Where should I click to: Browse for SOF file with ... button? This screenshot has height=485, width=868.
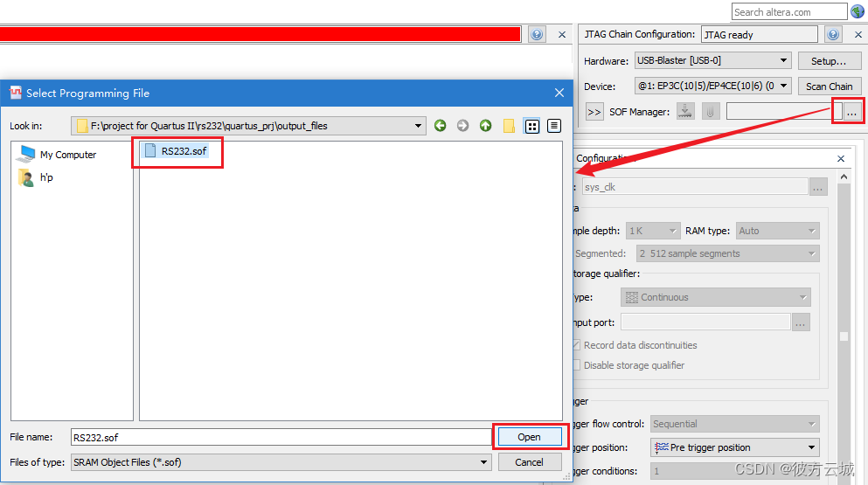point(851,112)
